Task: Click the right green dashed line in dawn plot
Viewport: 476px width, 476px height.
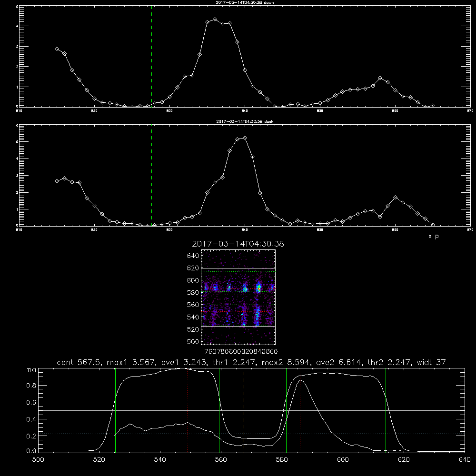Action: [x=263, y=56]
